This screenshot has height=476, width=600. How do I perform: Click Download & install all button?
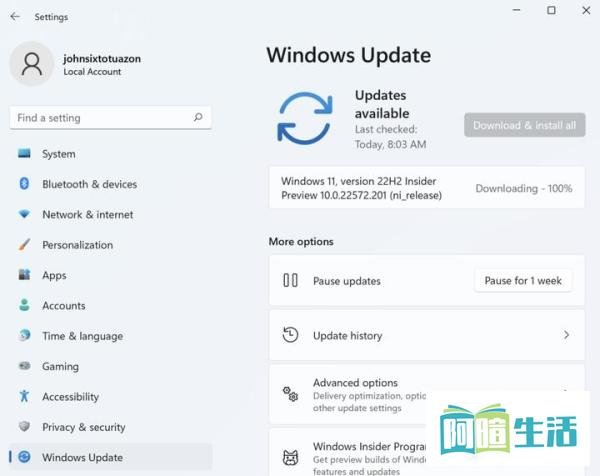(x=524, y=125)
